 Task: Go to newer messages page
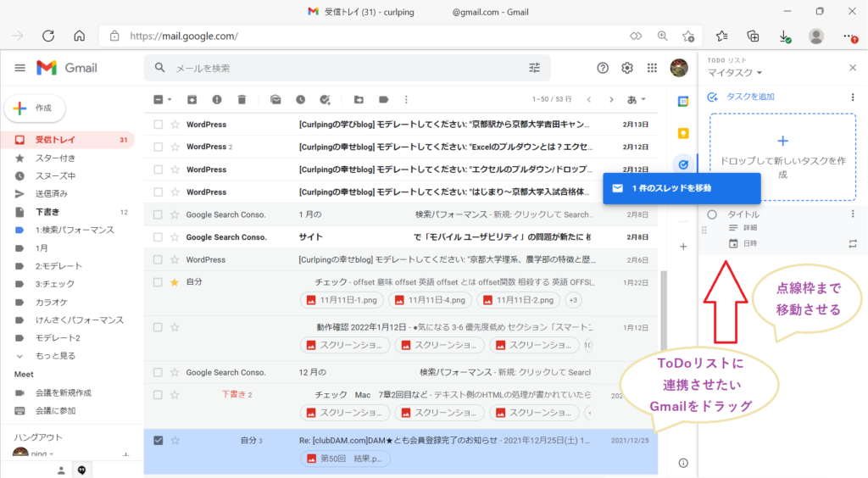(589, 100)
